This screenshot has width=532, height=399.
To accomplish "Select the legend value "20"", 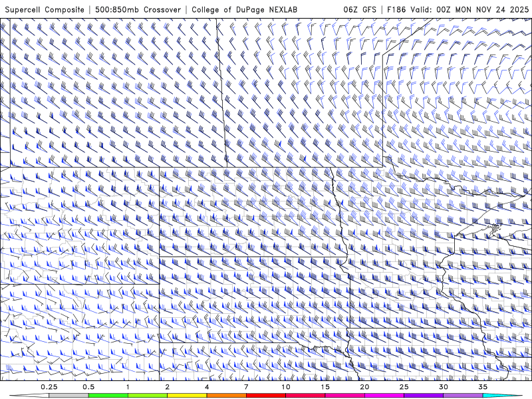I will [364, 387].
